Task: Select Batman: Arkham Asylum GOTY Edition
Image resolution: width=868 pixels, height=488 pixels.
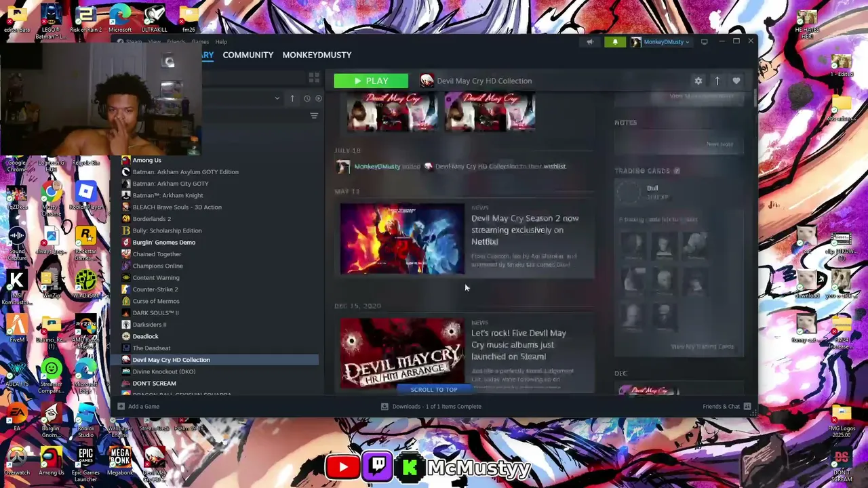Action: coord(185,172)
